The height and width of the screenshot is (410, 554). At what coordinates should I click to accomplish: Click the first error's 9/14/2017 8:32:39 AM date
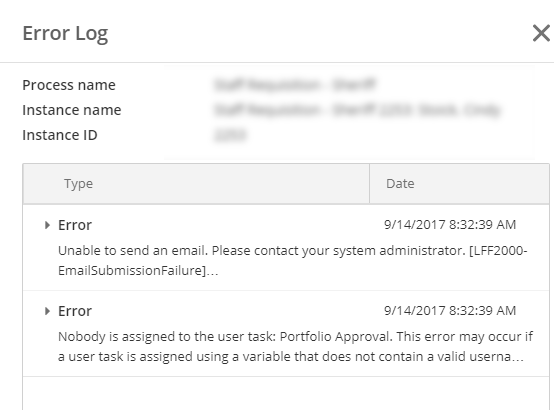(x=450, y=225)
